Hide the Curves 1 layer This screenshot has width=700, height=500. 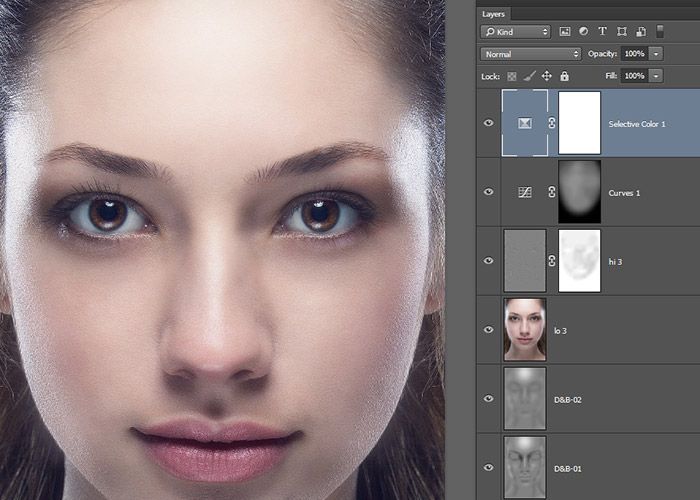coord(489,192)
